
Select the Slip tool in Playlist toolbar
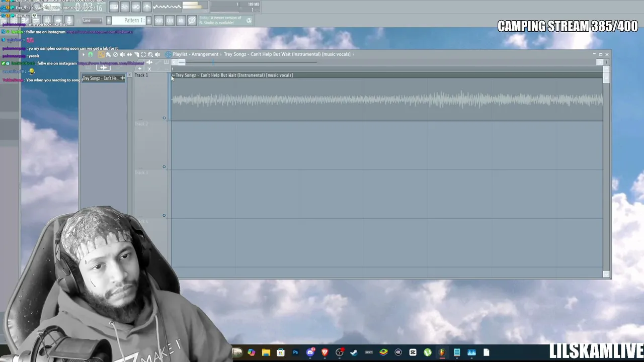pos(129,54)
